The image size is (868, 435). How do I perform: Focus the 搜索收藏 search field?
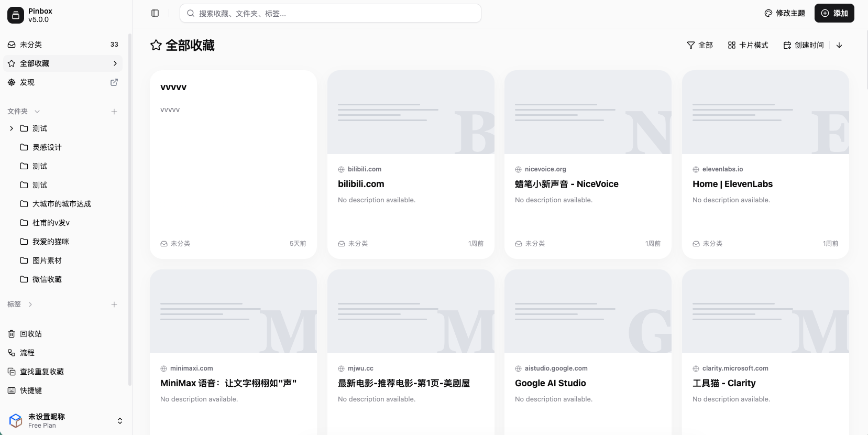click(x=331, y=13)
